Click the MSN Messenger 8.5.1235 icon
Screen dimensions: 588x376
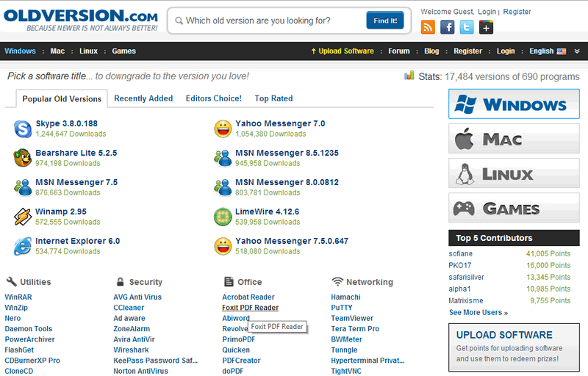(223, 158)
